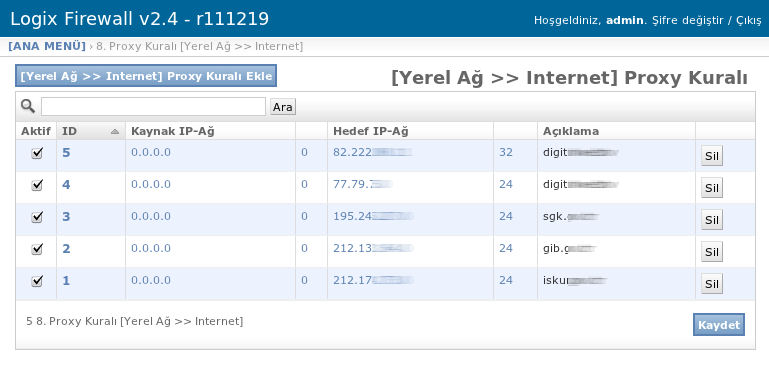
Task: Focus the search text field
Action: [154, 106]
